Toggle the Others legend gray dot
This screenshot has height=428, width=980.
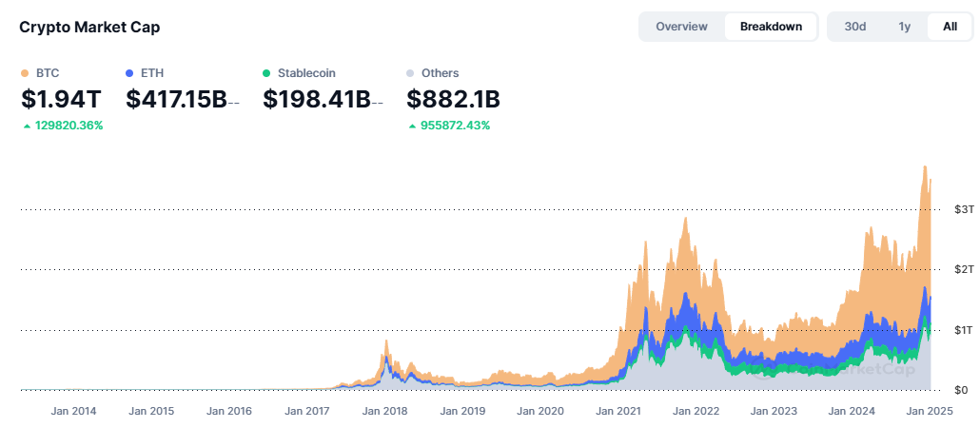click(410, 73)
